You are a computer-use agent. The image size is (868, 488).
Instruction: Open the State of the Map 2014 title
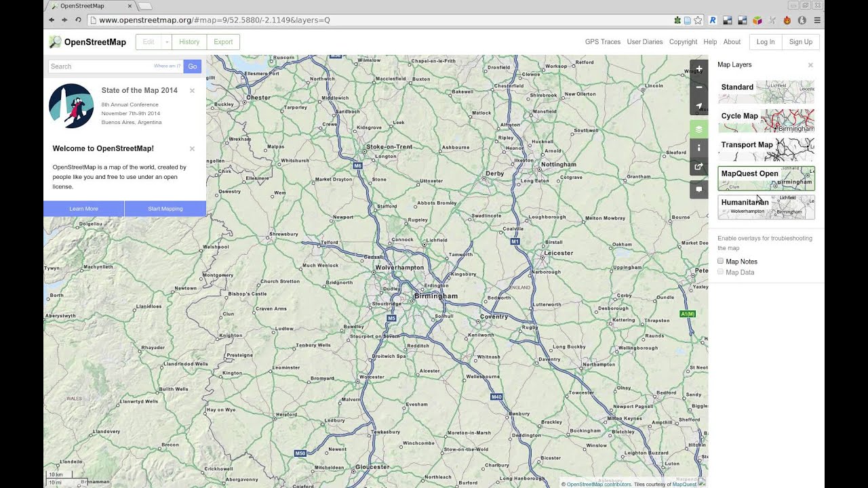(x=140, y=90)
